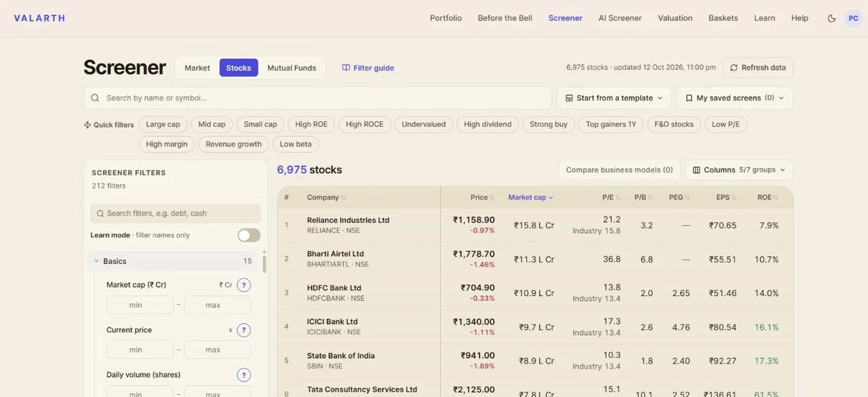The width and height of the screenshot is (868, 397).
Task: Click the magnifier icon in filter search box
Action: point(100,213)
